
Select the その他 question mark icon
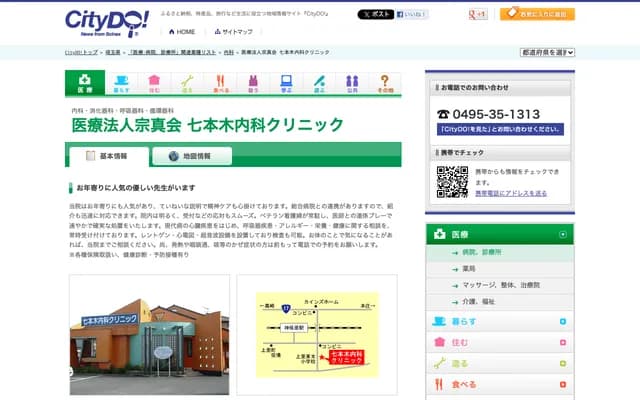coord(385,83)
